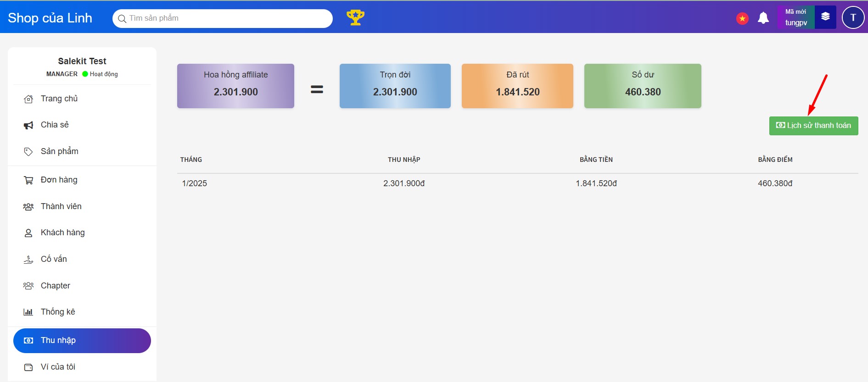The image size is (868, 382).
Task: Click the Mã mời tungpv invite code
Action: (x=795, y=17)
